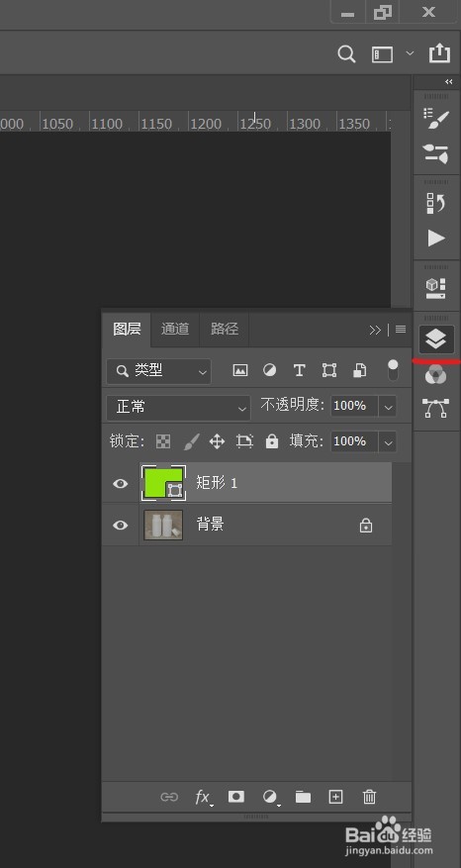Add a layer mask
461x868 pixels.
(x=236, y=797)
